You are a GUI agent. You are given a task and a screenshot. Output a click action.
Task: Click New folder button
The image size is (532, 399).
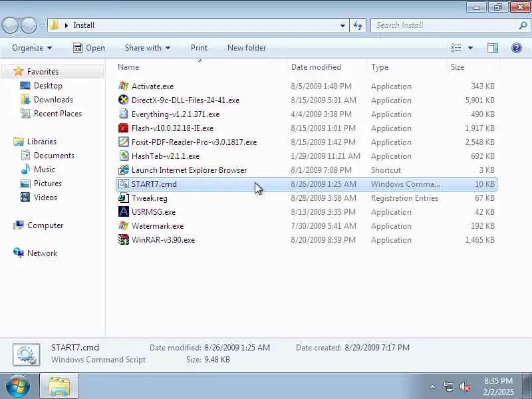[247, 48]
